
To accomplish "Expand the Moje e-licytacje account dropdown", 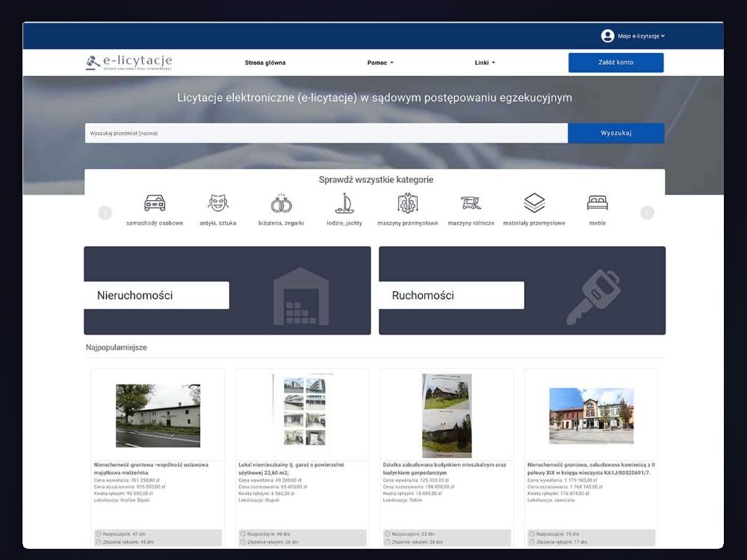I will click(641, 36).
